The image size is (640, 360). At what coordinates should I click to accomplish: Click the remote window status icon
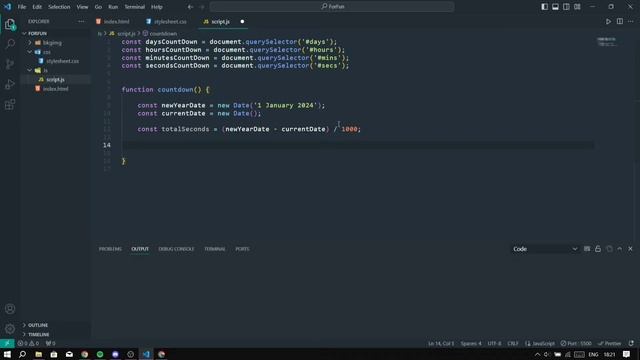7,343
